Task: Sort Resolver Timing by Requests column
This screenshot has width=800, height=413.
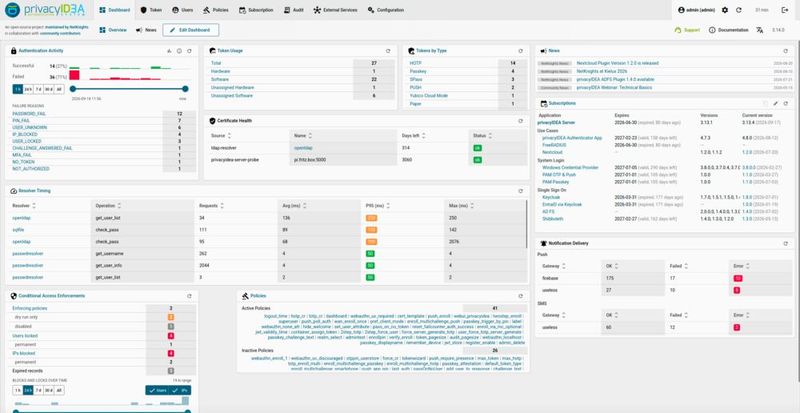Action: click(x=211, y=206)
